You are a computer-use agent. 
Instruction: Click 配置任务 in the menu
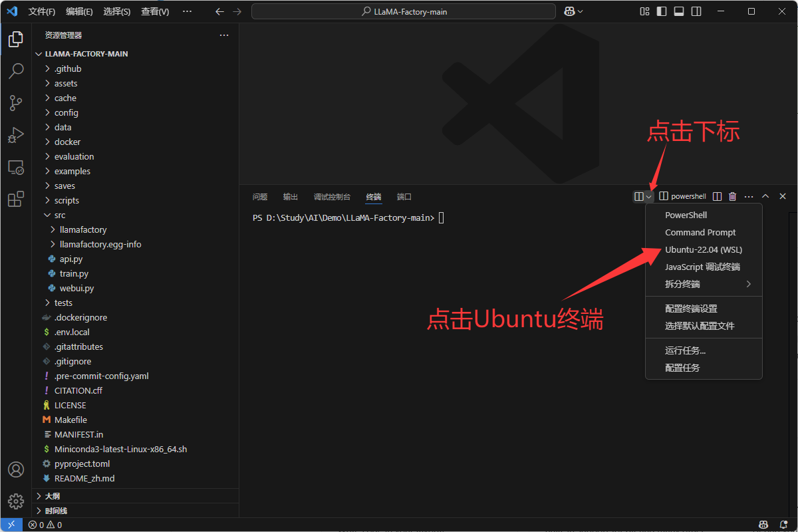[x=704, y=368]
